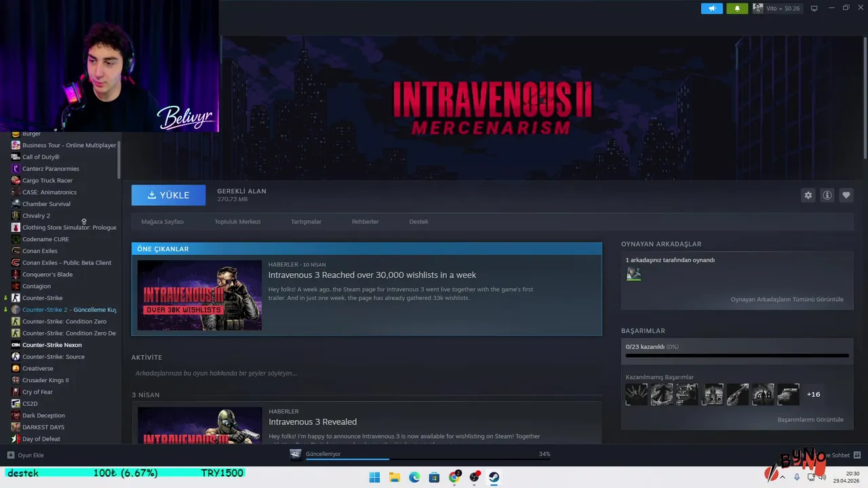Select first unearned achievement icon
Viewport: 868px width, 488px height.
637,394
